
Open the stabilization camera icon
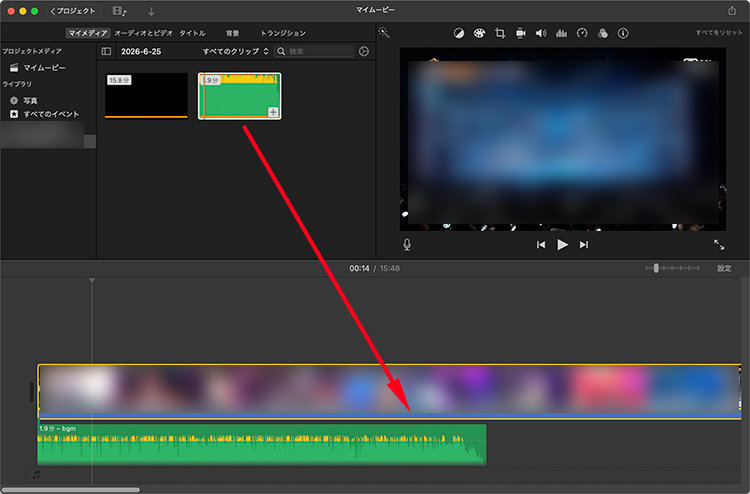pos(520,33)
